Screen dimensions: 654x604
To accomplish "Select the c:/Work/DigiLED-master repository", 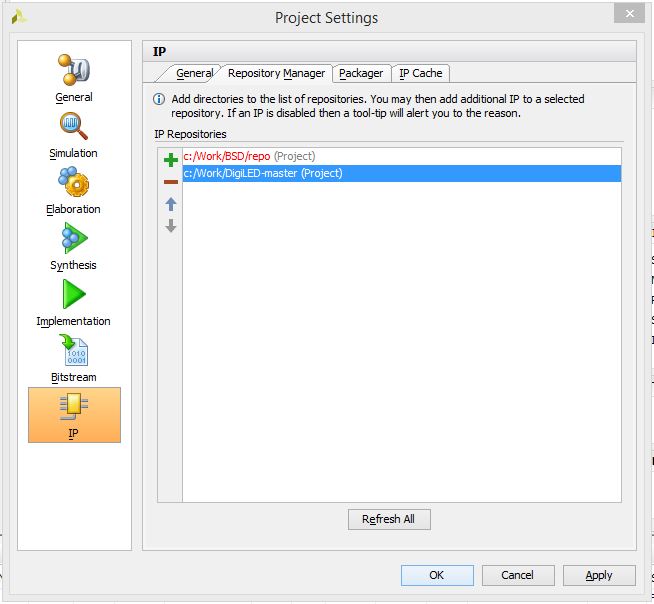I will pos(401,173).
